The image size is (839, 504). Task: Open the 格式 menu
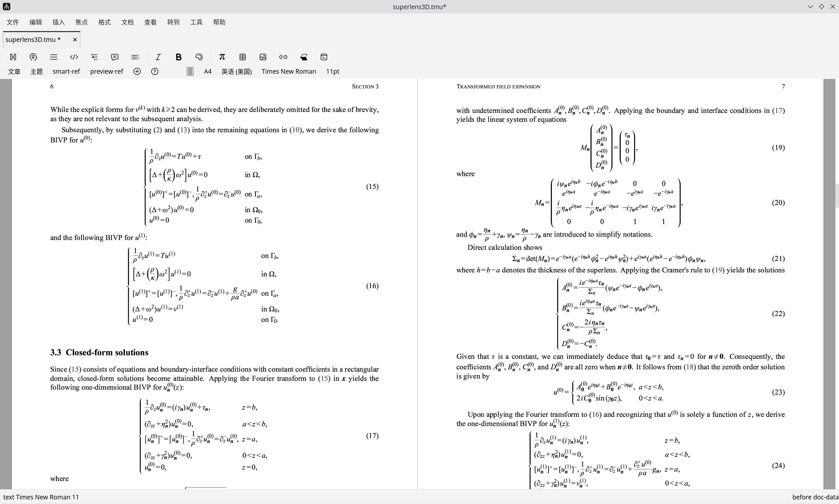pos(104,22)
